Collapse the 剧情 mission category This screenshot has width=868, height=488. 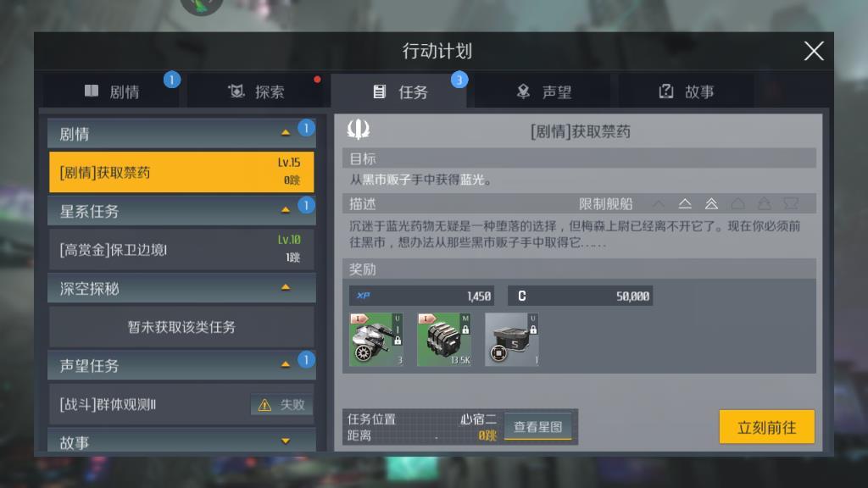click(286, 133)
